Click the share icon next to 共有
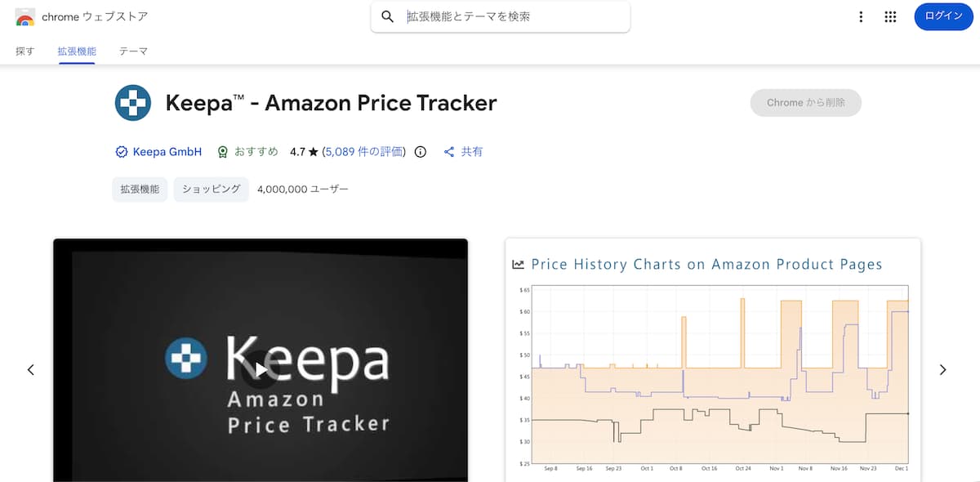This screenshot has height=482, width=980. tap(448, 151)
